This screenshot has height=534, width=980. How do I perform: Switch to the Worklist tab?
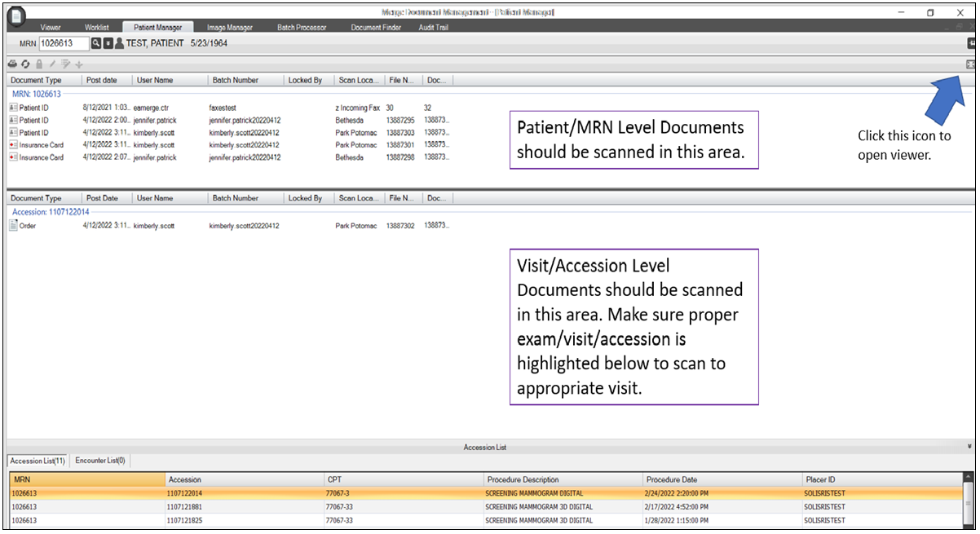coord(97,28)
